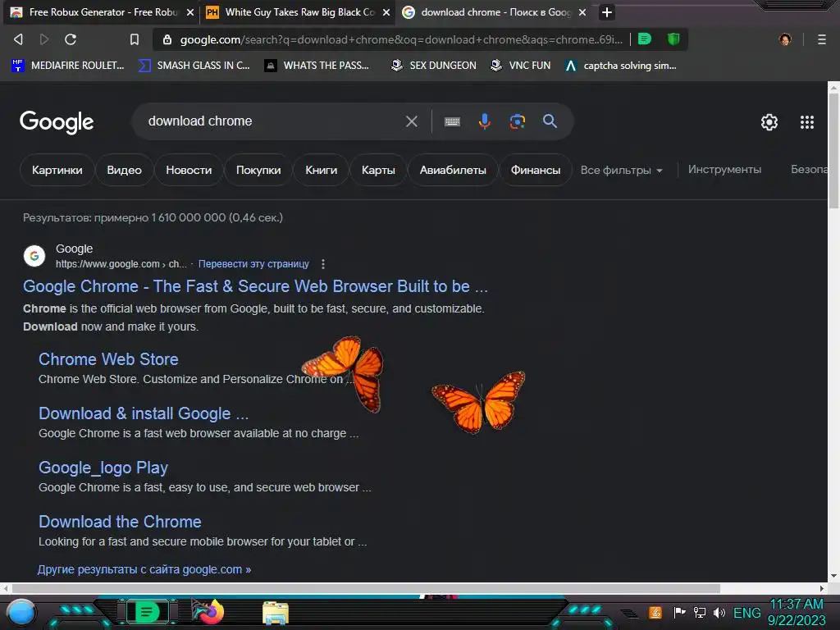Open the green browser icon in taskbar
This screenshot has width=840, height=630.
tap(146, 612)
